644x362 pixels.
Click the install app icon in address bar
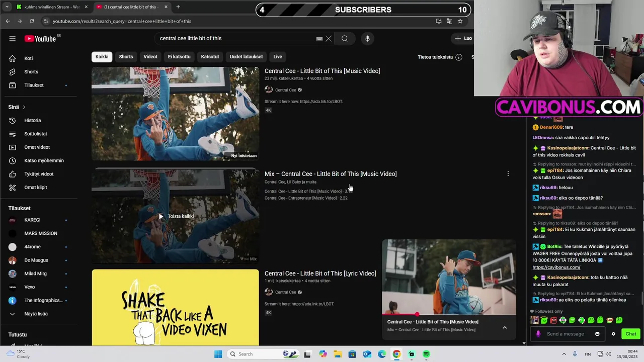[x=439, y=21]
